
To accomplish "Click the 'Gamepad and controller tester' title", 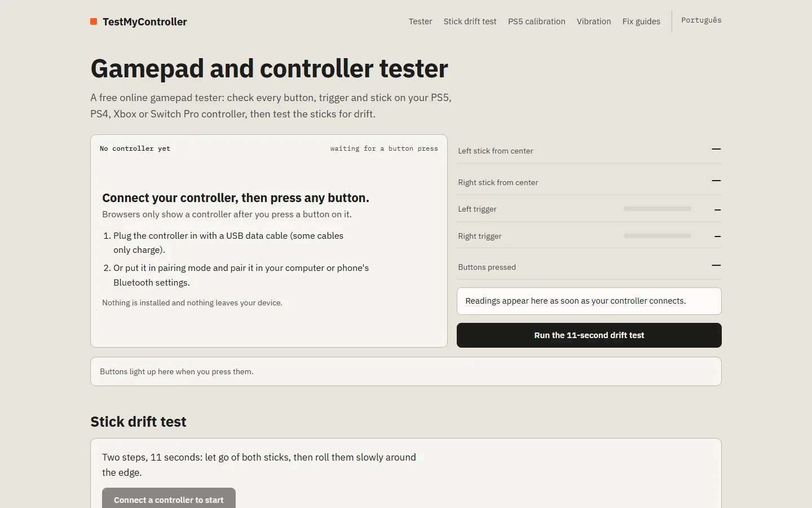I will click(x=269, y=68).
